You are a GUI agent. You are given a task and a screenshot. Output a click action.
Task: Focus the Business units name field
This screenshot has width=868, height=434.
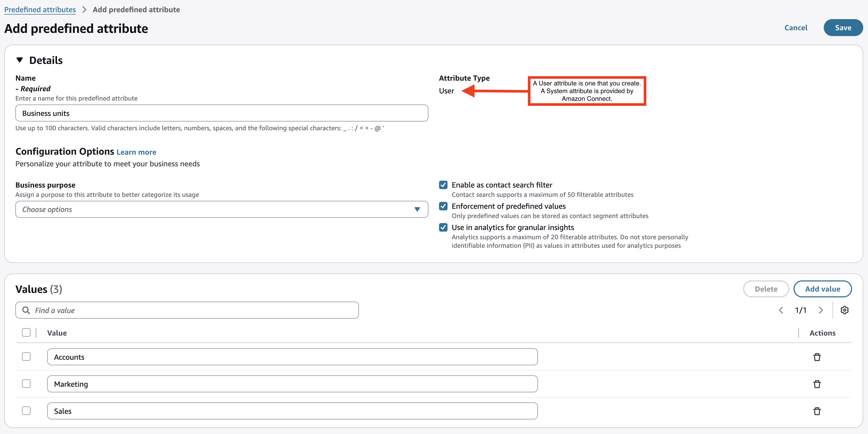[x=221, y=113]
